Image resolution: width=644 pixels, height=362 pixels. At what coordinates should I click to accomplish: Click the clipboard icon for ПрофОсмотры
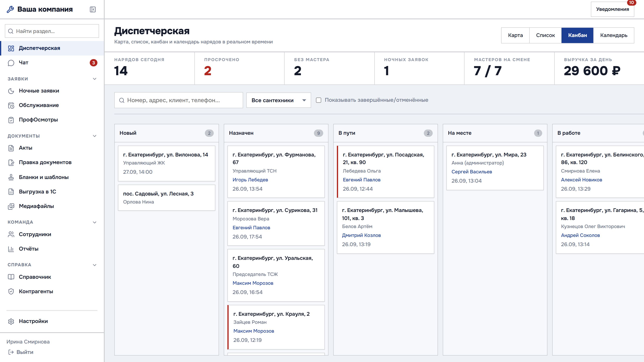pos(11,120)
